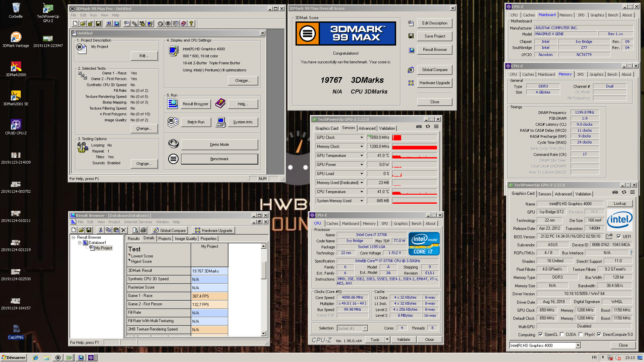Click Demo Mode button in 3DMark 99
Screen dimensions: 644x362
coord(219,144)
